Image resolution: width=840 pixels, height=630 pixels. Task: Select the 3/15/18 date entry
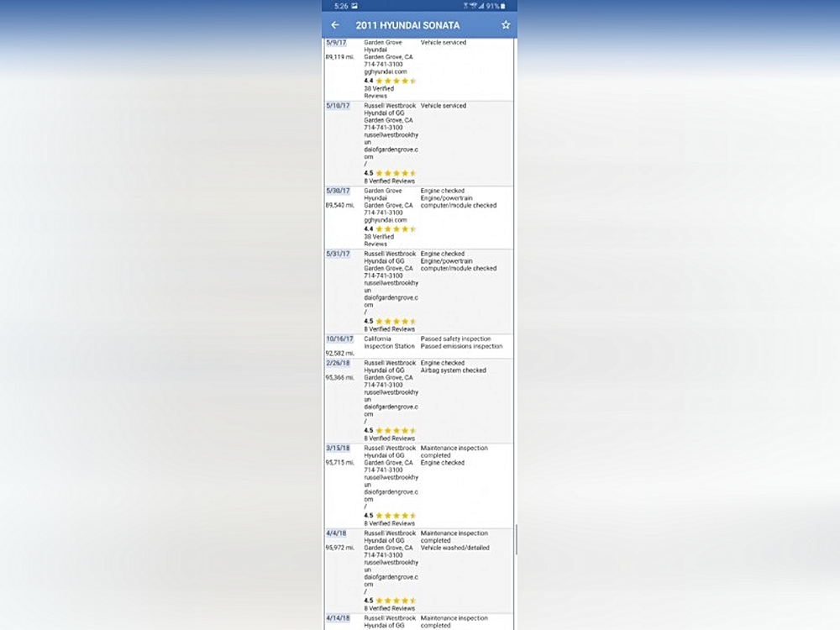tap(338, 449)
